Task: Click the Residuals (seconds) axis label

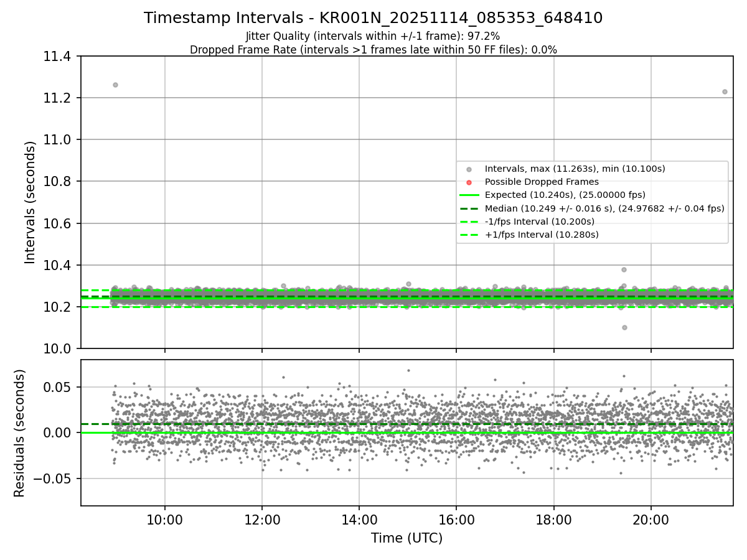Action: pyautogui.click(x=20, y=433)
